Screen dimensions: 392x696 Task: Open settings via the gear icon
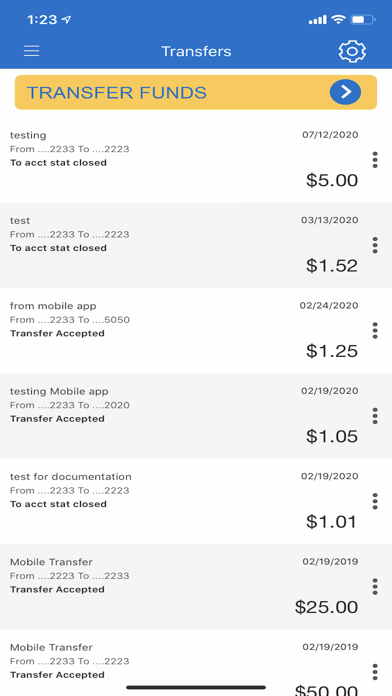tap(352, 51)
